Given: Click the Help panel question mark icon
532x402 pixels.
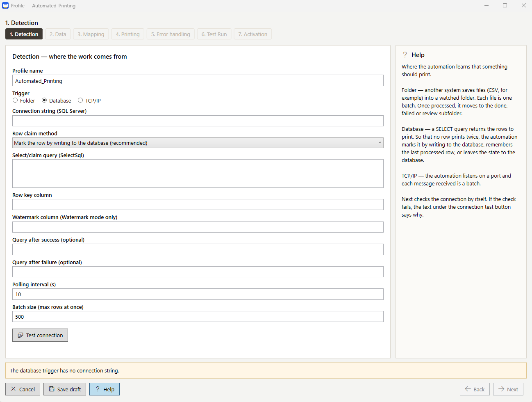Looking at the screenshot, I should [x=405, y=55].
